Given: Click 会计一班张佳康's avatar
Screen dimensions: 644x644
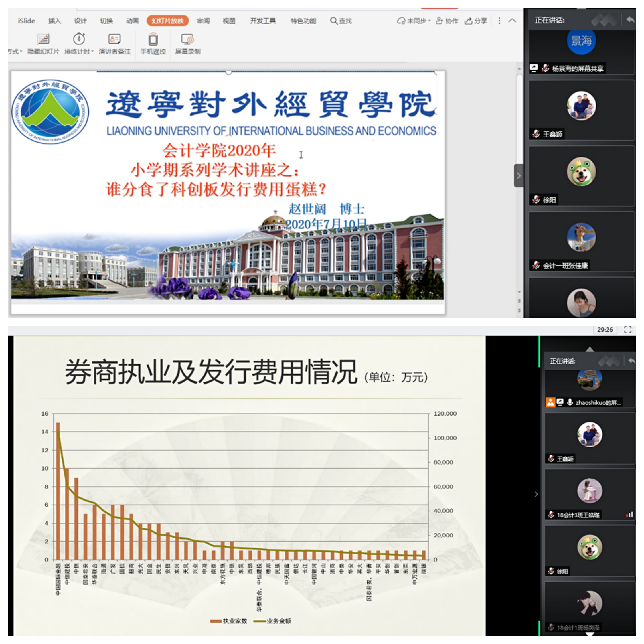Looking at the screenshot, I should [582, 237].
